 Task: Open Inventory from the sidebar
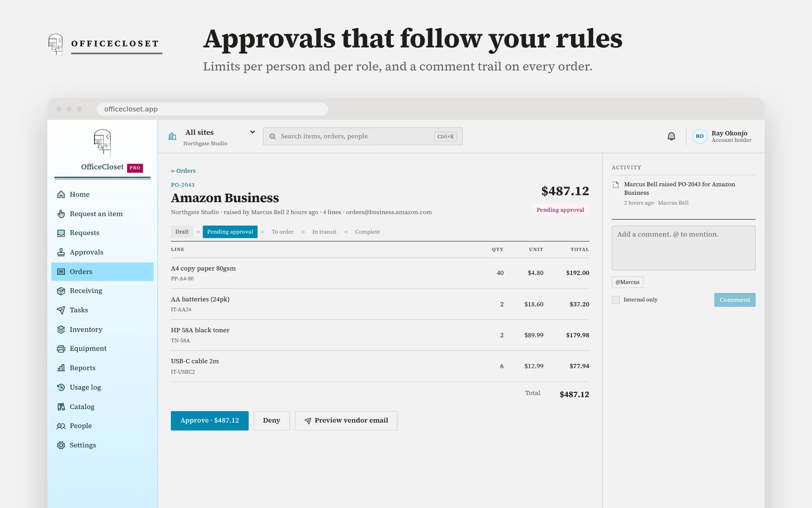pyautogui.click(x=103, y=330)
